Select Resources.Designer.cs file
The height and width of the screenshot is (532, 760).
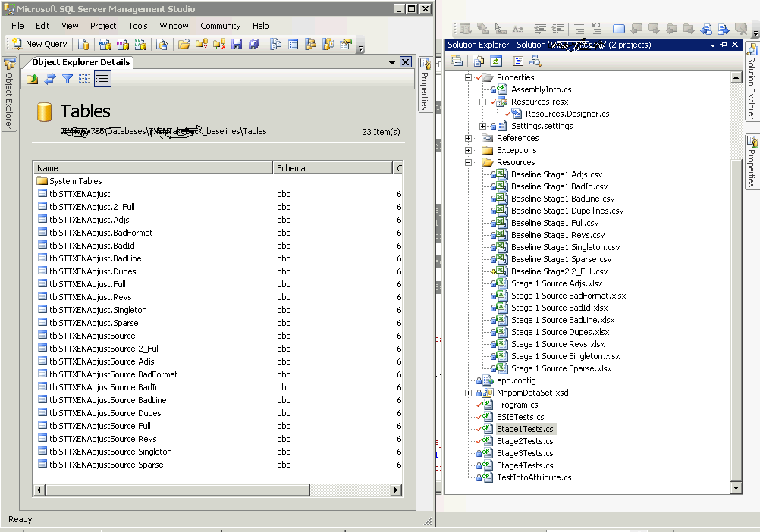pyautogui.click(x=567, y=114)
